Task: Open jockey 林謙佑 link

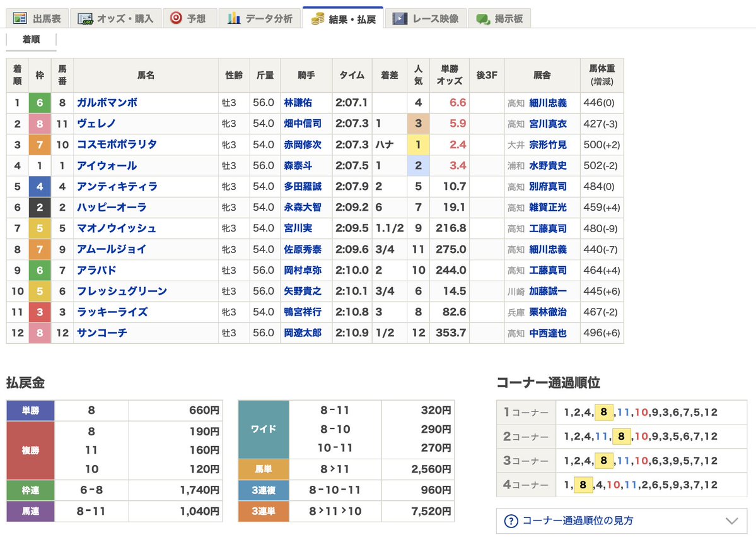Action: tap(298, 103)
